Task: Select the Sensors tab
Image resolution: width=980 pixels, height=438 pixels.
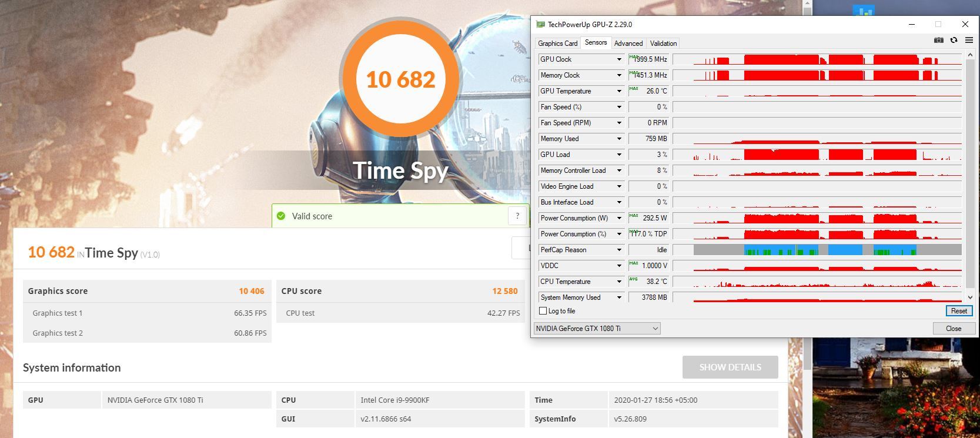Action: point(596,42)
